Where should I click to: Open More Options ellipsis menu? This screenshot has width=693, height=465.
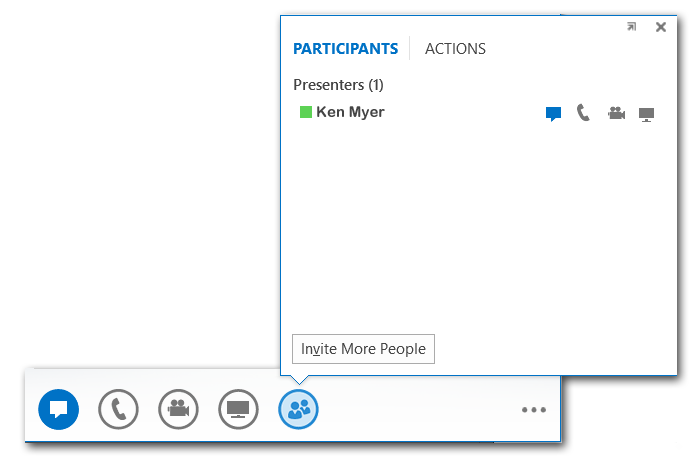tap(534, 410)
